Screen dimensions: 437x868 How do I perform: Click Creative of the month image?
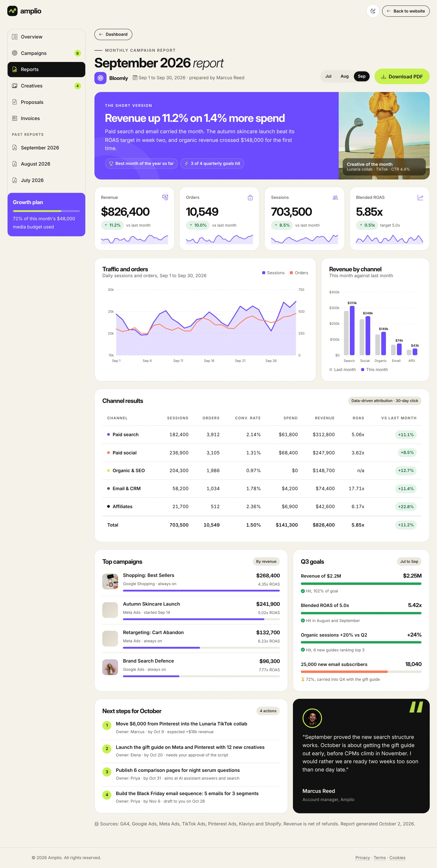[x=384, y=136]
